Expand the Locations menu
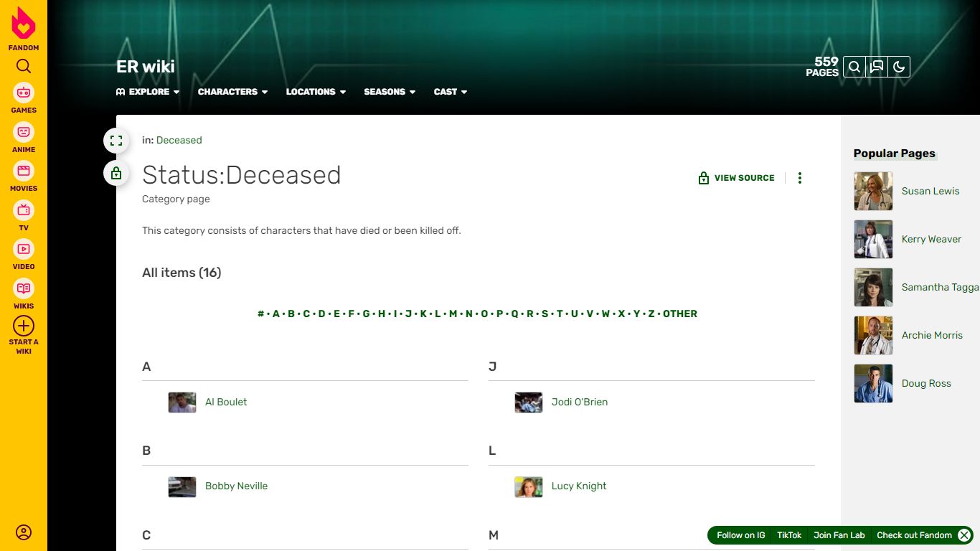The width and height of the screenshot is (980, 551). pos(316,92)
